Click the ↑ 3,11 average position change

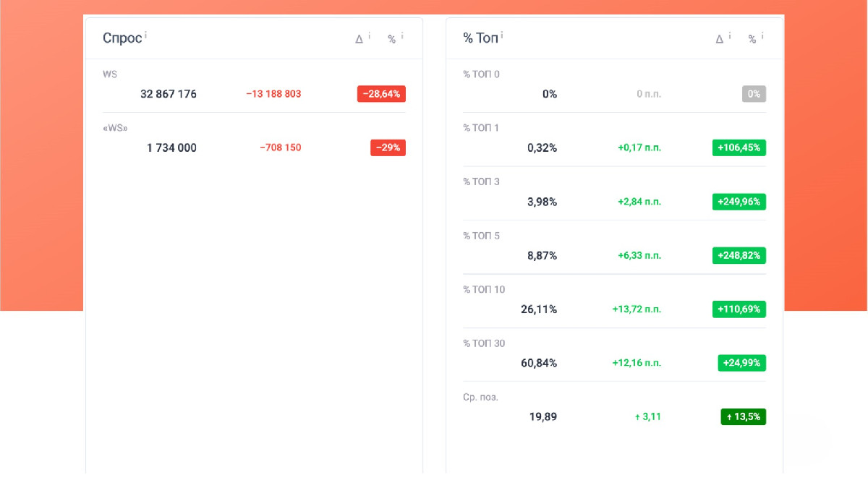647,417
